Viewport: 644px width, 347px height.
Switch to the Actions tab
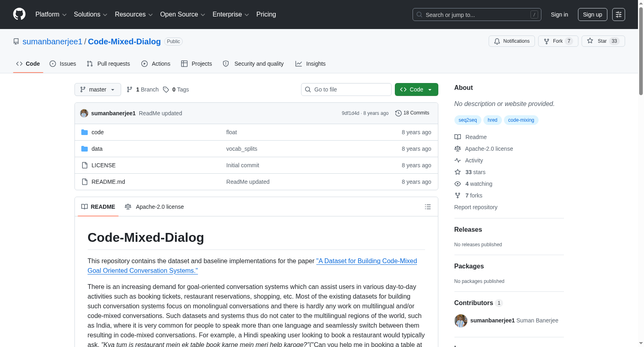[x=156, y=64]
